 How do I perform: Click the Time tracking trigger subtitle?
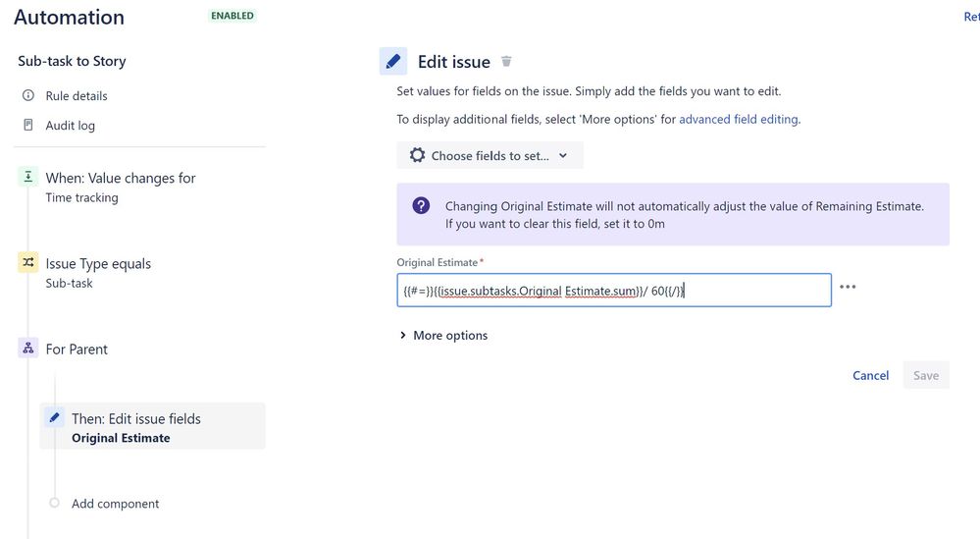click(x=81, y=197)
